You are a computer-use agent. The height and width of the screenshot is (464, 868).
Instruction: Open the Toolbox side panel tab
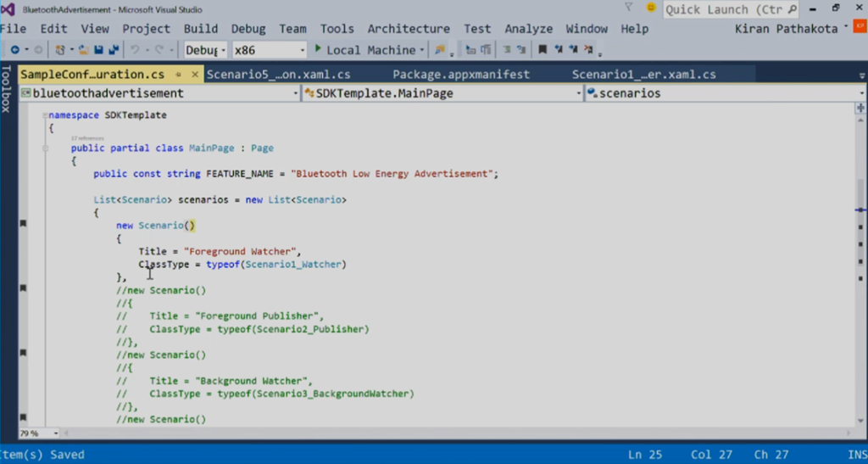click(6, 88)
